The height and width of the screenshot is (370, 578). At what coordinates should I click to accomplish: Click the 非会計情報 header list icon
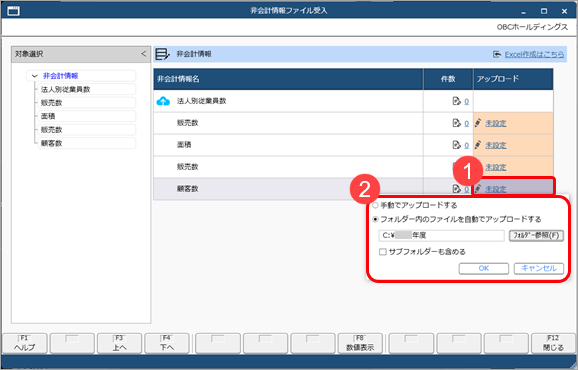(162, 54)
